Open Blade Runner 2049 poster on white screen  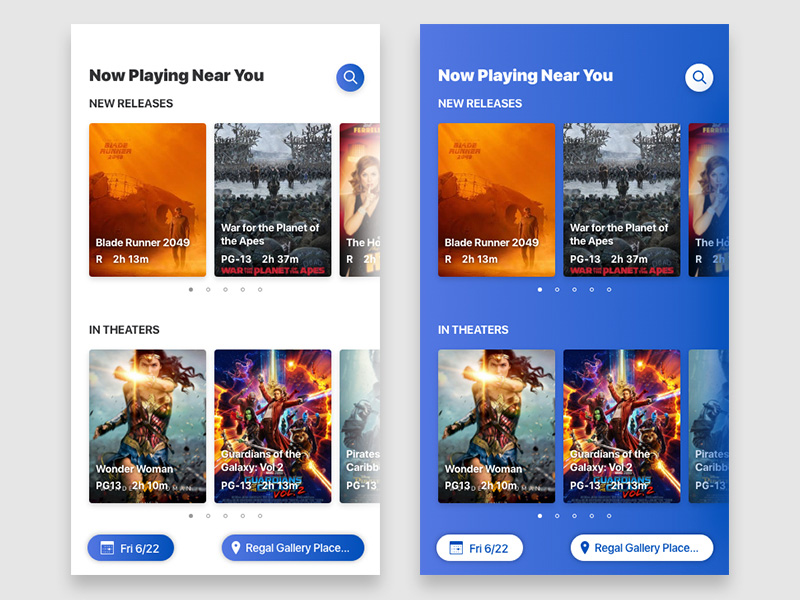tap(147, 200)
